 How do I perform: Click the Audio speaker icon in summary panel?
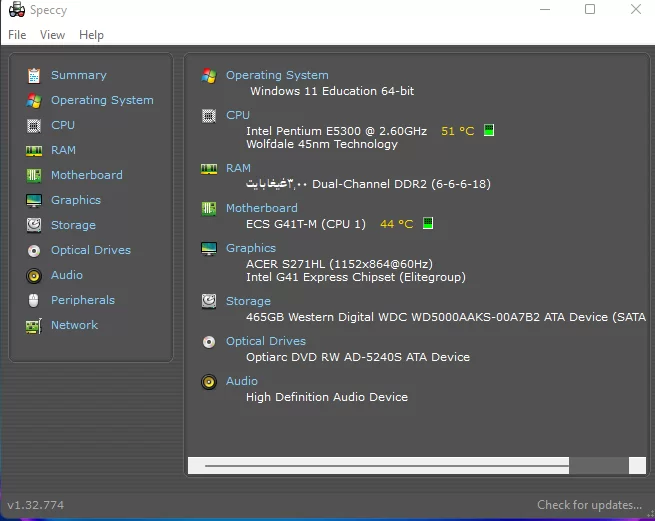click(209, 382)
